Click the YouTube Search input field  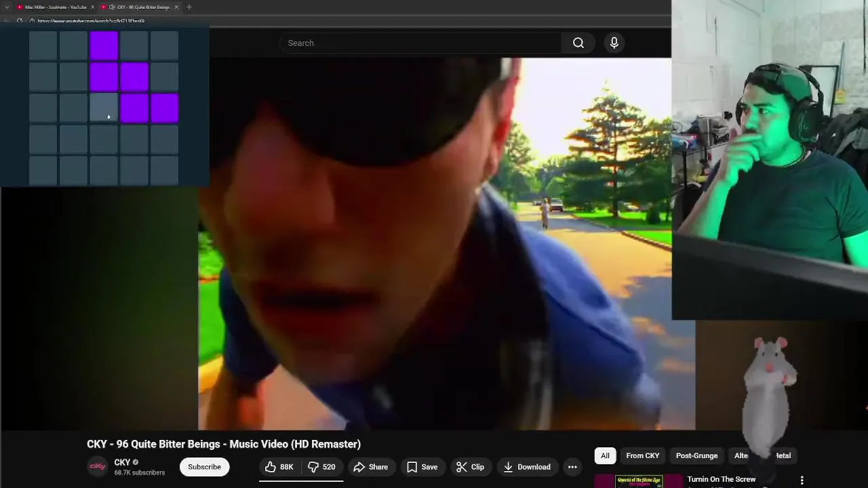(x=420, y=43)
